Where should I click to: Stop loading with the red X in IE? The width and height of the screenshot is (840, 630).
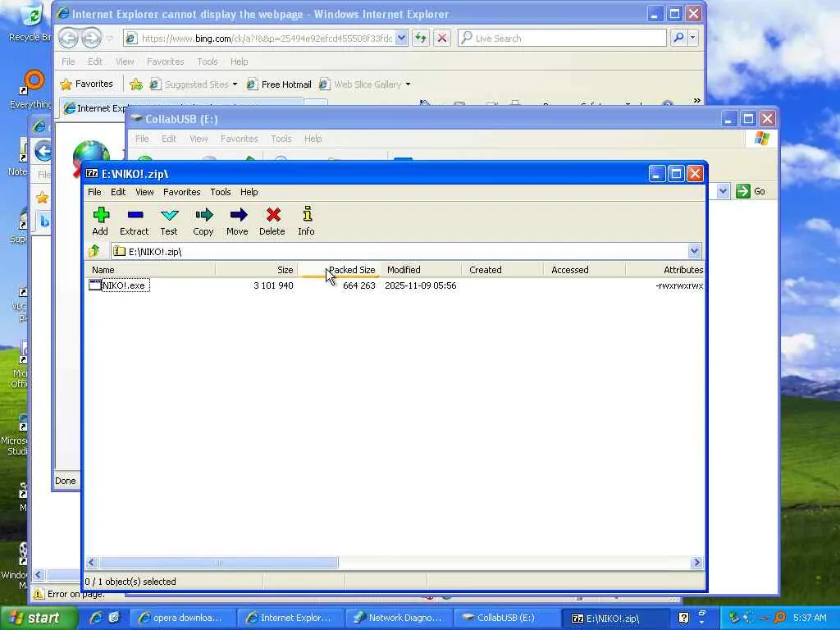[442, 38]
